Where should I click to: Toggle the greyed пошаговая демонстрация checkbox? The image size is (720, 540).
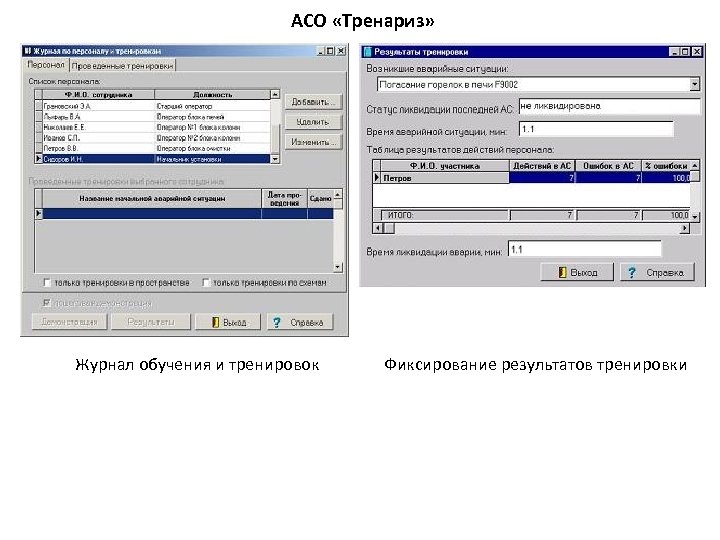click(x=46, y=303)
